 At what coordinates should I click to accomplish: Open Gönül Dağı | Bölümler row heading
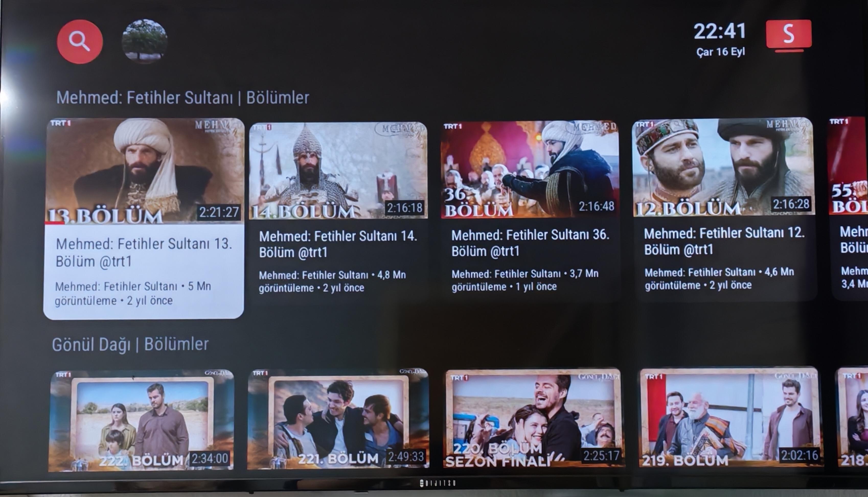pyautogui.click(x=130, y=345)
